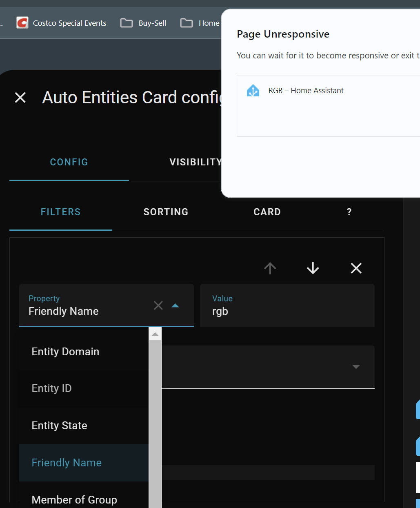Click the Home Assistant icon beside RGB
This screenshot has height=508, width=420.
253,90
